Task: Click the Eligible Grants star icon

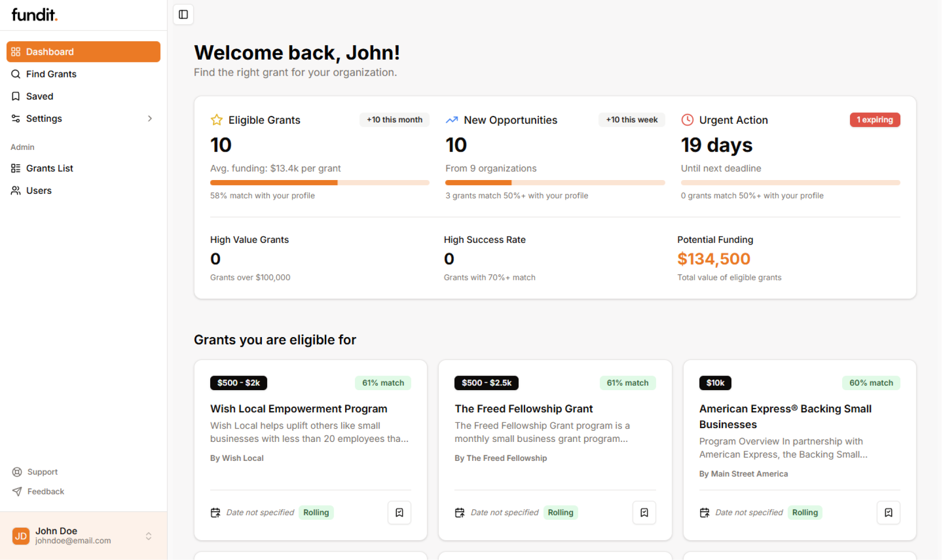Action: 216,120
